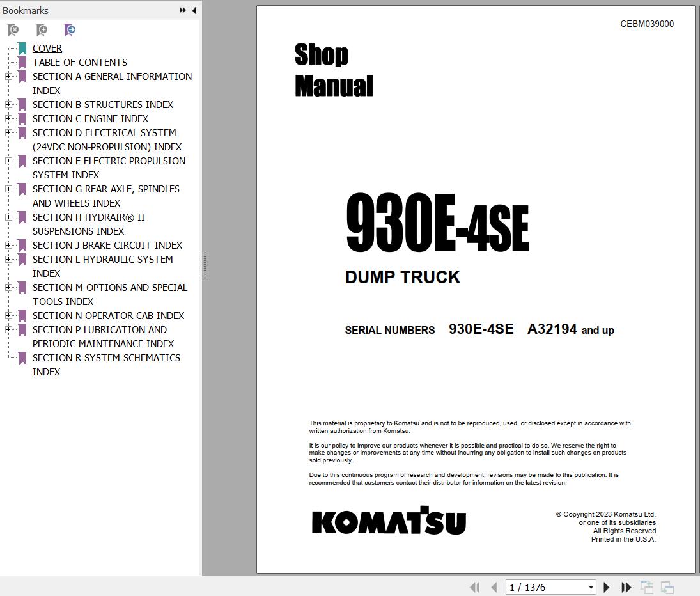Select SECTION J BRAKE CIRCUIT INDEX bookmark

click(107, 245)
